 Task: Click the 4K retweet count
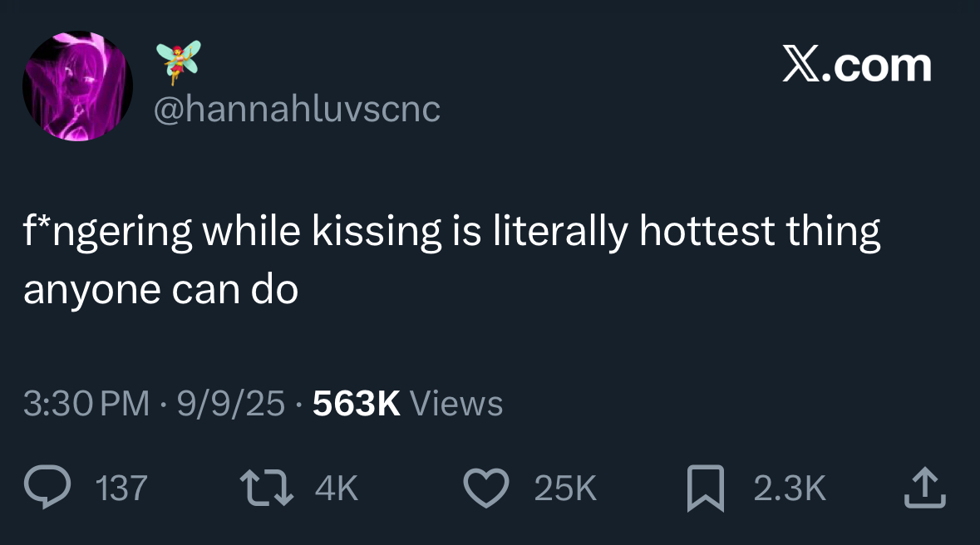334,489
